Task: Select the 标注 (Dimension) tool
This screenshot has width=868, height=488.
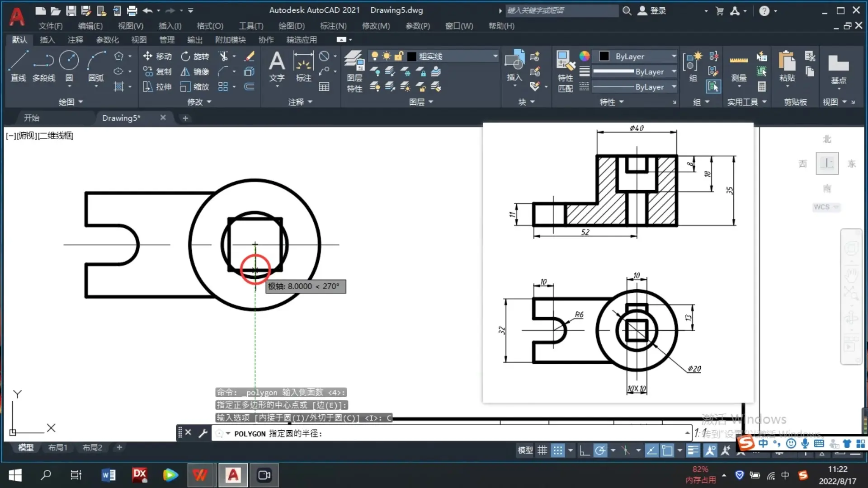Action: coord(303,66)
